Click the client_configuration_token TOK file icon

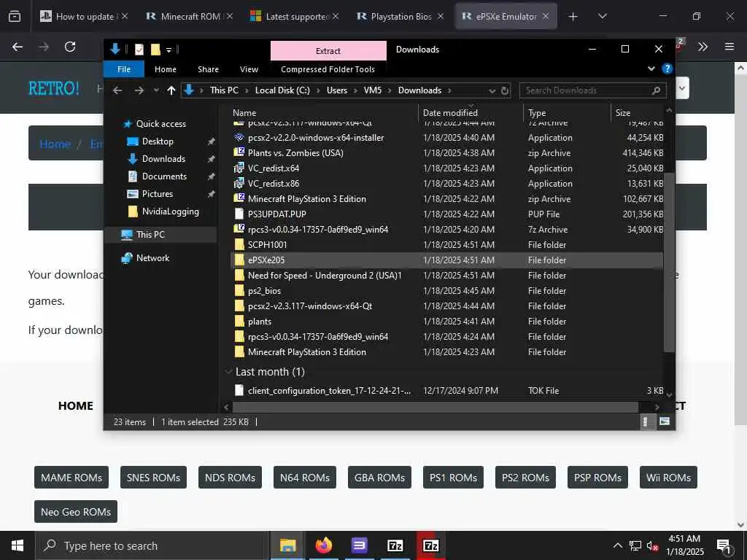pos(239,391)
